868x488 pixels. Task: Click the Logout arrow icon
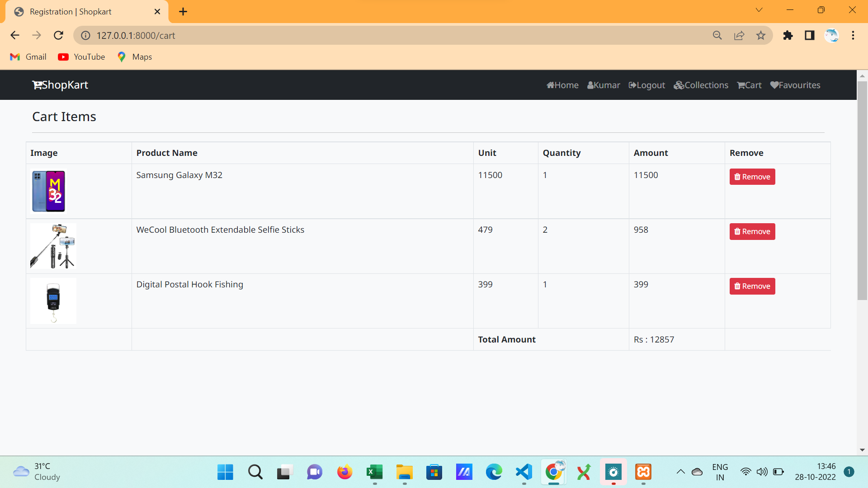[x=632, y=85]
